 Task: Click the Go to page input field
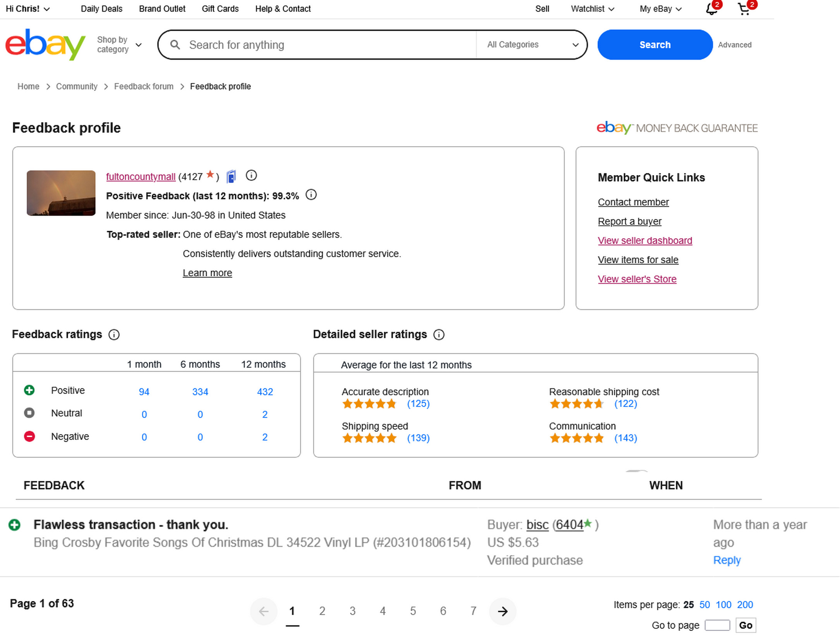pos(717,625)
